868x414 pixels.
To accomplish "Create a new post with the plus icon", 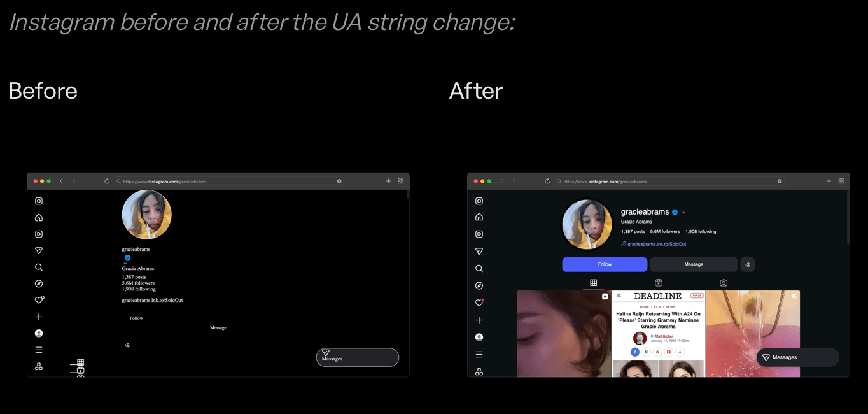I will pyautogui.click(x=479, y=320).
